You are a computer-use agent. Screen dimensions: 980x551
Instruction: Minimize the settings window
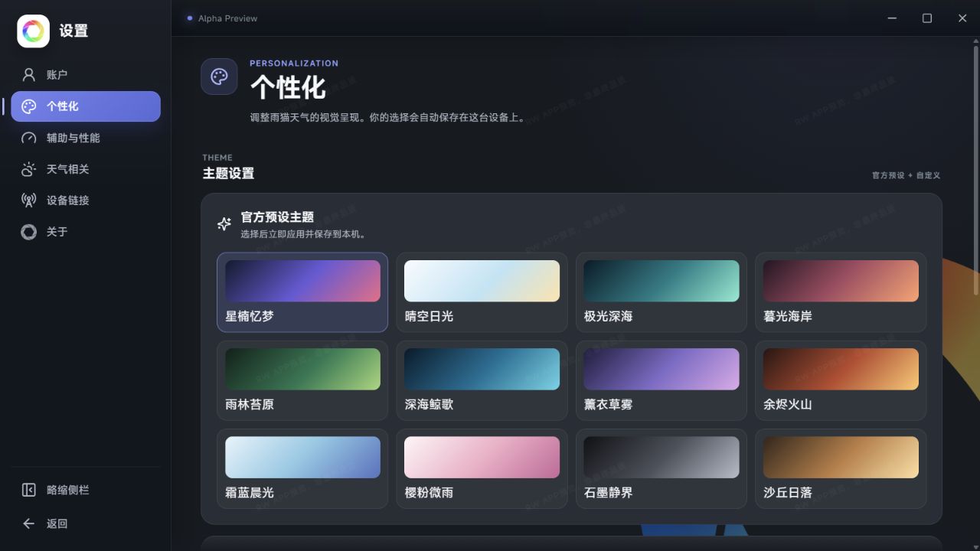[x=892, y=18]
